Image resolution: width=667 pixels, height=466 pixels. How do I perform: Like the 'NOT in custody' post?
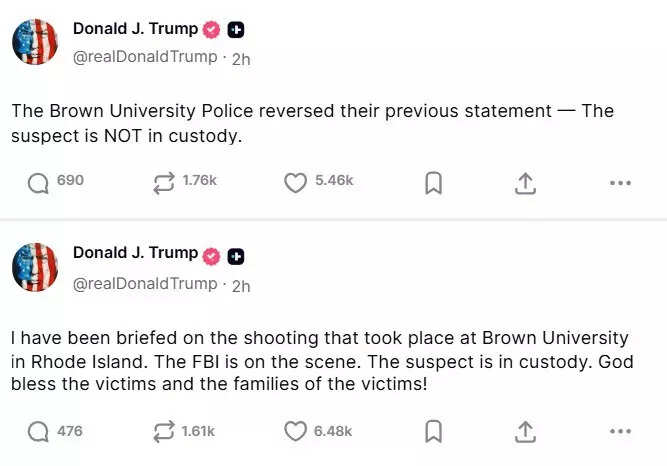pos(295,182)
